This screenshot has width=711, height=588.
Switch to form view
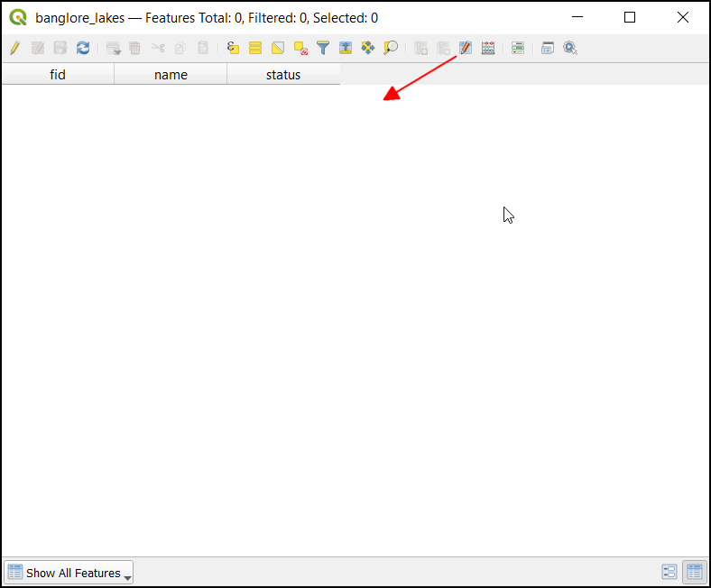click(x=669, y=572)
